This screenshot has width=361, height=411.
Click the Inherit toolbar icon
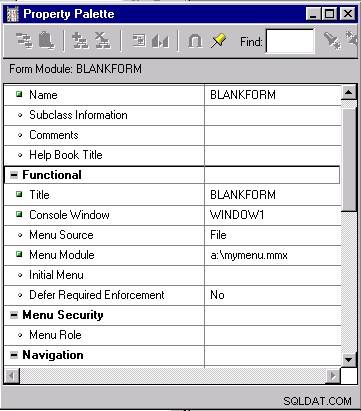click(x=160, y=41)
